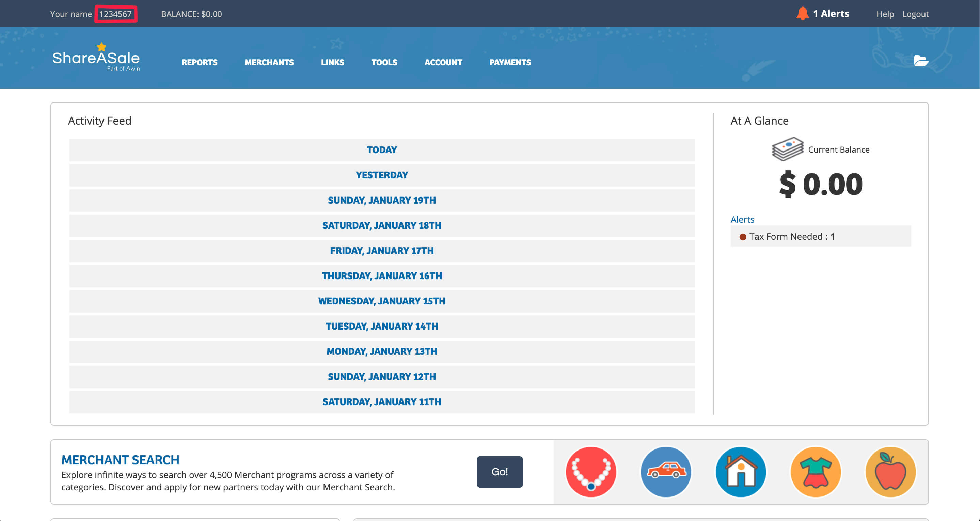Click the Alerts link under At A Glance

(742, 220)
